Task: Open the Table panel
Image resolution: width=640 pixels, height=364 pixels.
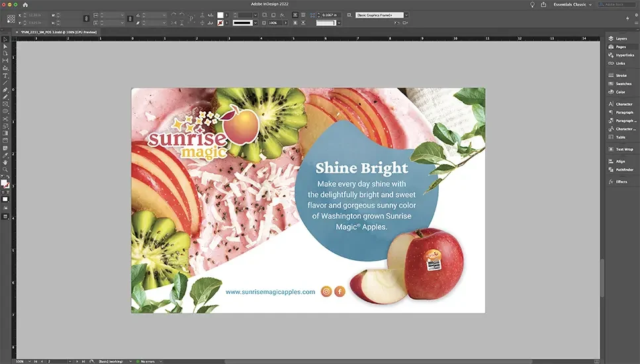Action: click(621, 137)
